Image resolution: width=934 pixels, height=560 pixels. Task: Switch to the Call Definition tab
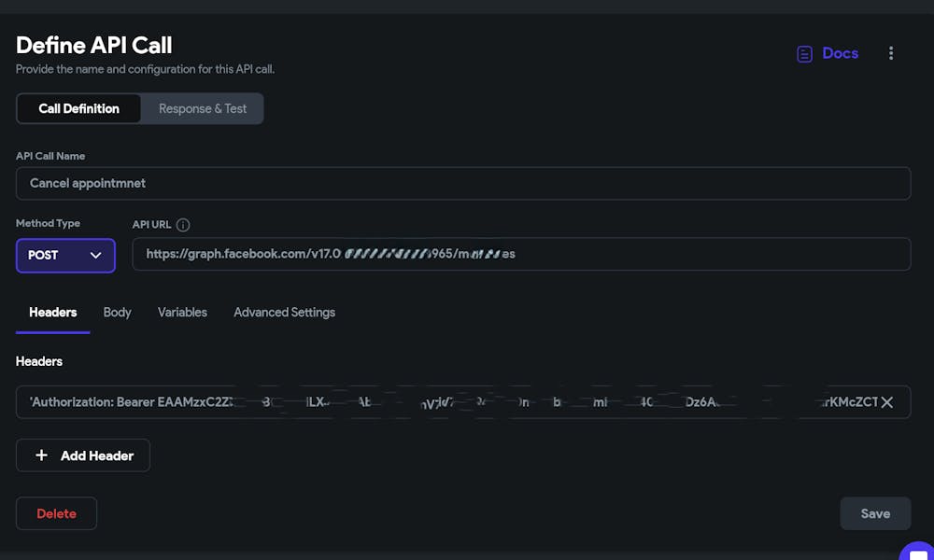click(x=78, y=108)
